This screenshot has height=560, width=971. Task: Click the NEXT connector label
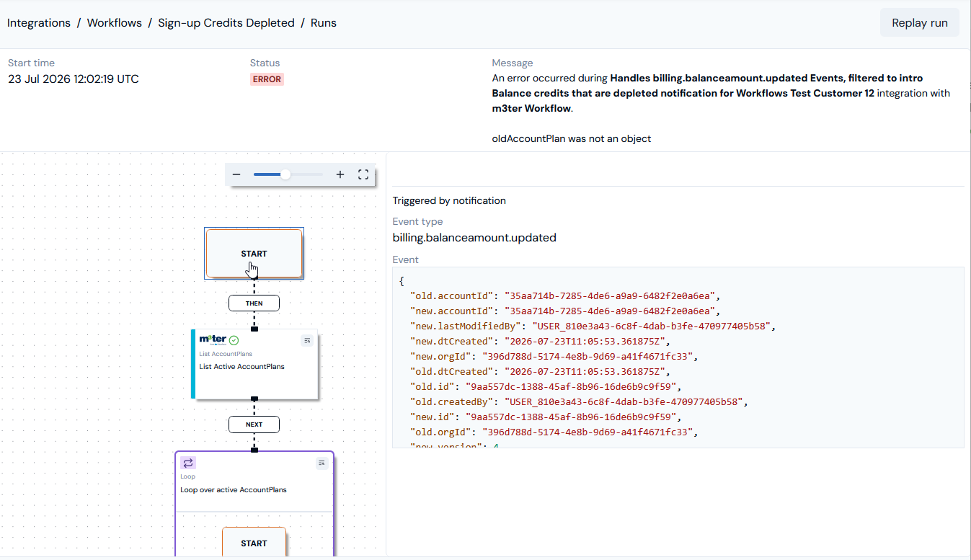[x=254, y=425]
